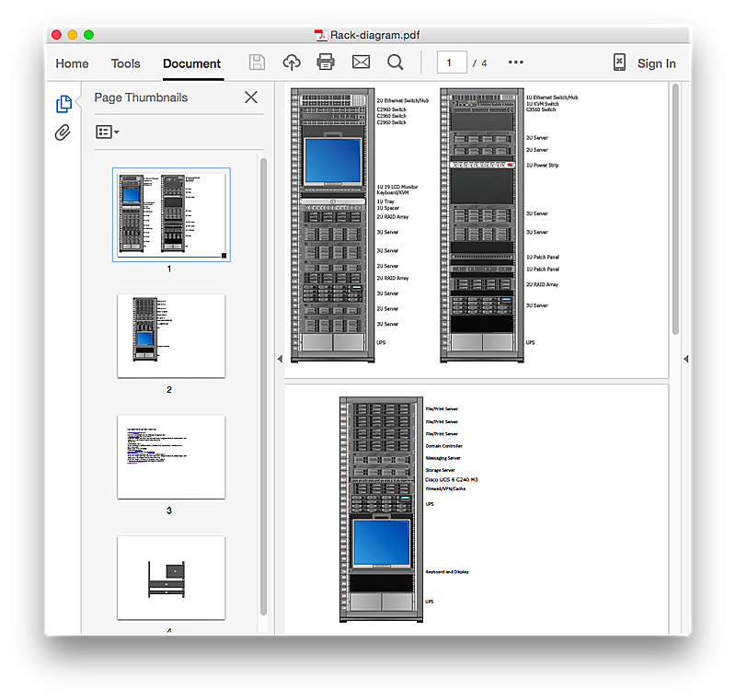Click the Save file floppy disk icon
Viewport: 736px width, 700px height.
click(258, 63)
